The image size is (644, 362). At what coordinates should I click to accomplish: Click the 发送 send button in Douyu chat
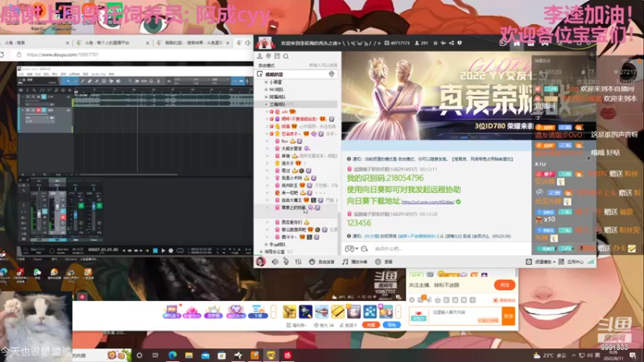click(509, 316)
